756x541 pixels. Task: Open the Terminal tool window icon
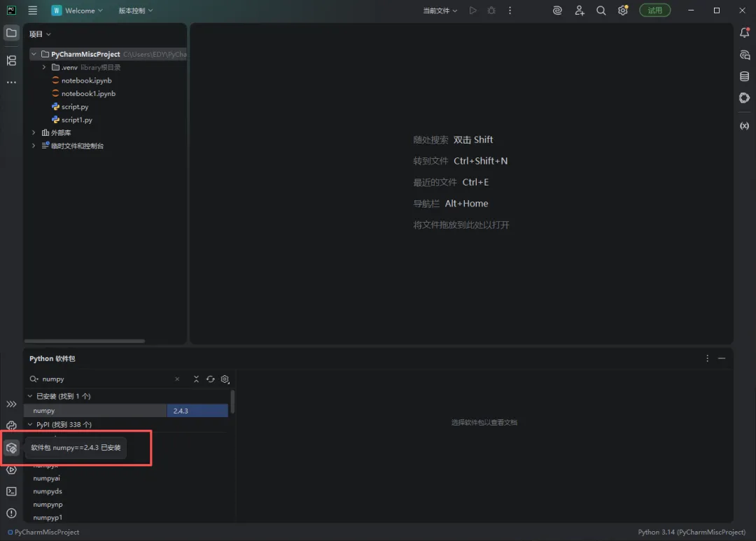pyautogui.click(x=12, y=491)
